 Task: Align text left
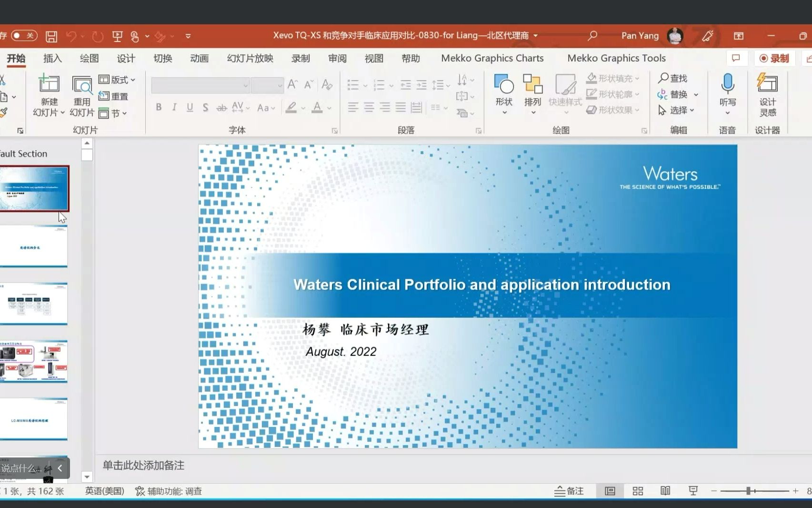[x=353, y=108]
